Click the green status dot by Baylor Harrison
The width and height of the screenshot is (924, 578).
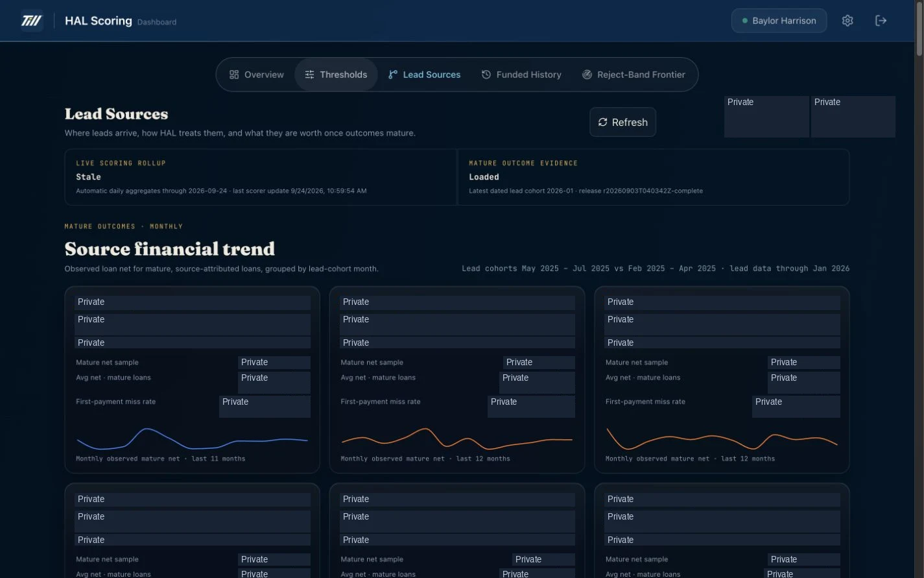click(745, 21)
